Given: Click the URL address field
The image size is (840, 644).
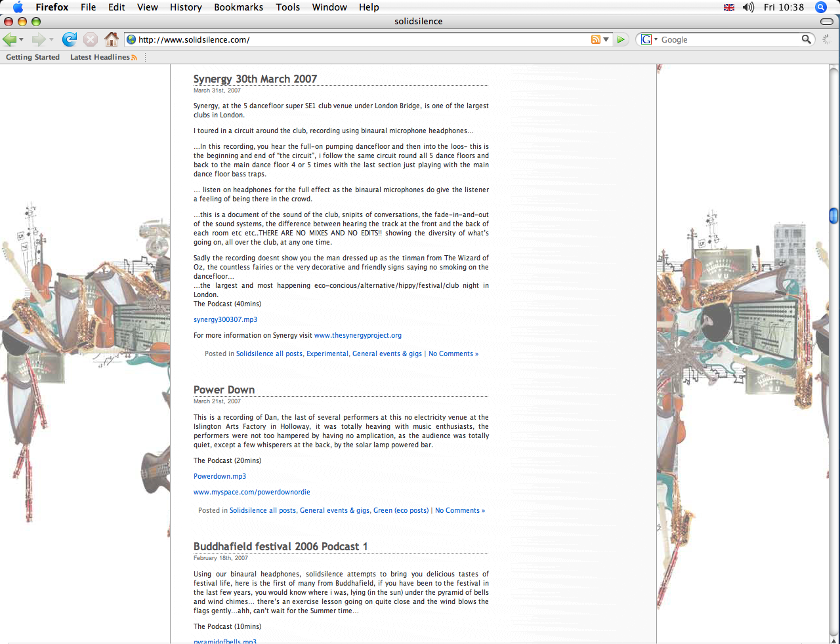Looking at the screenshot, I should 361,39.
